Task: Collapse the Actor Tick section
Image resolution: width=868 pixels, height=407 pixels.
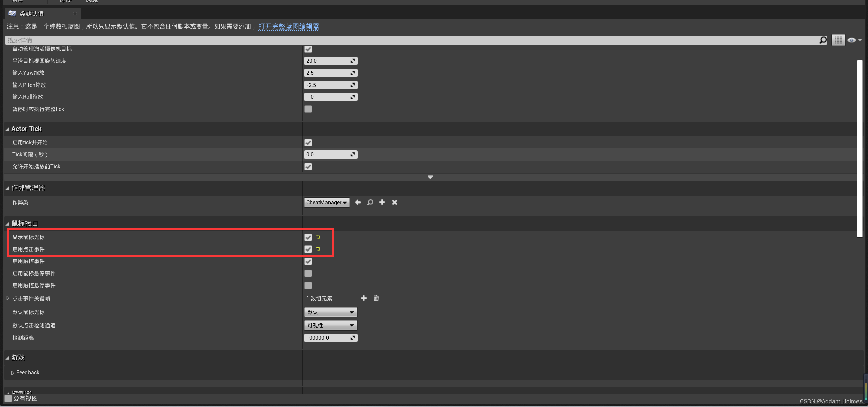Action: [7, 129]
